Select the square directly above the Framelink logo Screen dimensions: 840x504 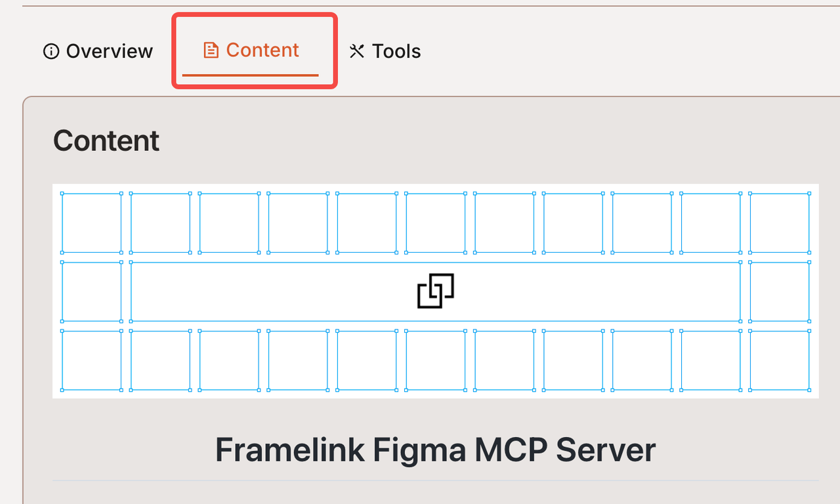click(436, 222)
